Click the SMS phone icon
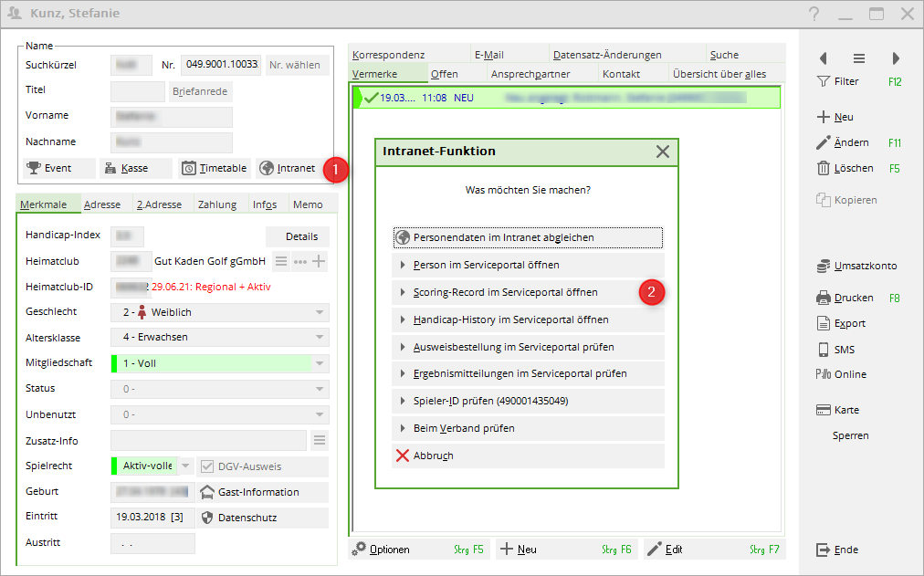The image size is (924, 576). point(823,350)
